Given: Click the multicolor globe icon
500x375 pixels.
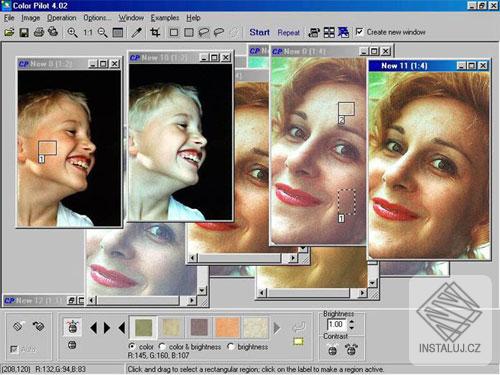Looking at the screenshot, I should point(72,327).
